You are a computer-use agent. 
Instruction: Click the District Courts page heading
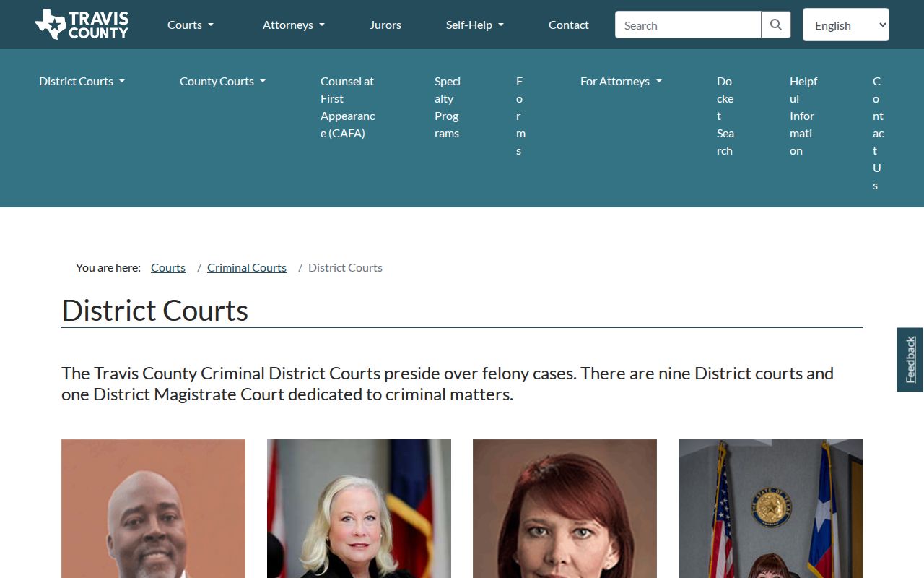point(155,310)
